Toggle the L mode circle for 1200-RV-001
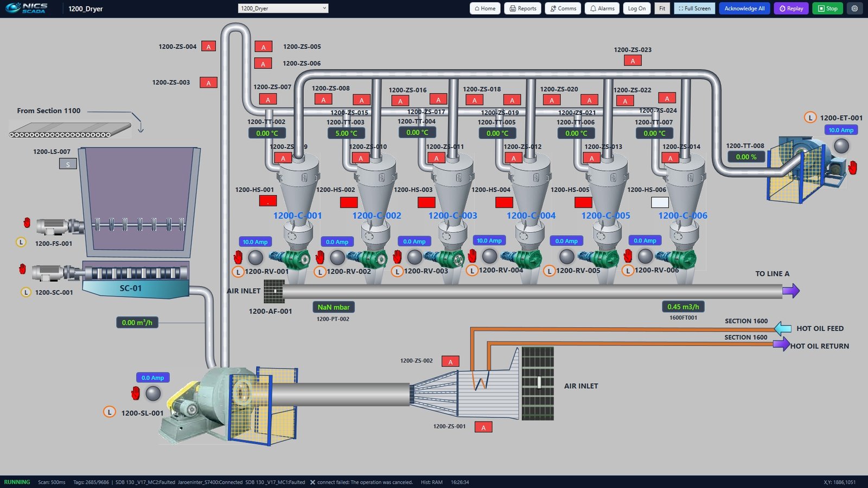This screenshot has height=488, width=868. pyautogui.click(x=238, y=272)
